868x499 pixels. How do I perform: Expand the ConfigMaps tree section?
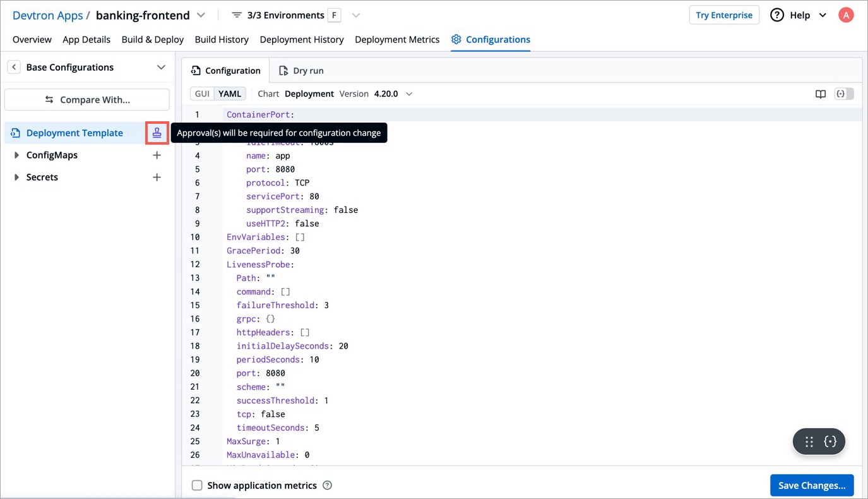tap(16, 155)
